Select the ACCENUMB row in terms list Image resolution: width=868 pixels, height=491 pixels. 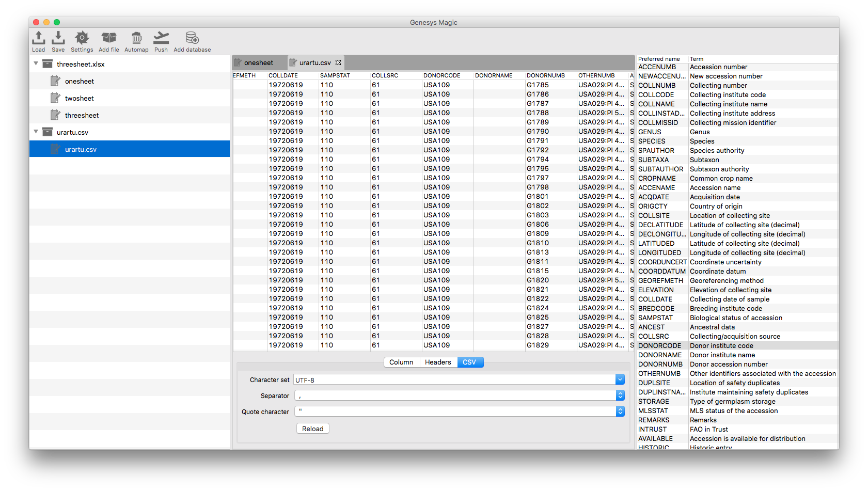[x=737, y=67]
